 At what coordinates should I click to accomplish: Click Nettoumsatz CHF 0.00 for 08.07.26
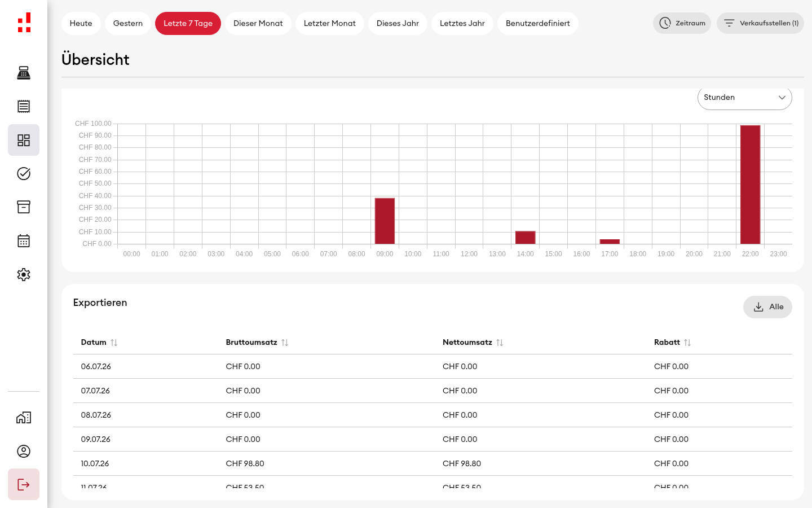(460, 415)
